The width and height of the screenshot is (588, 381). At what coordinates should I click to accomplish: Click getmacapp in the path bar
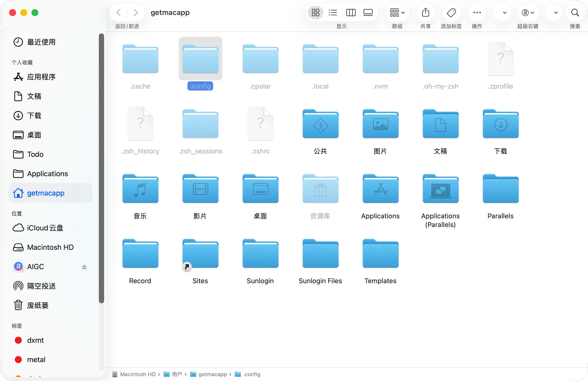[212, 374]
